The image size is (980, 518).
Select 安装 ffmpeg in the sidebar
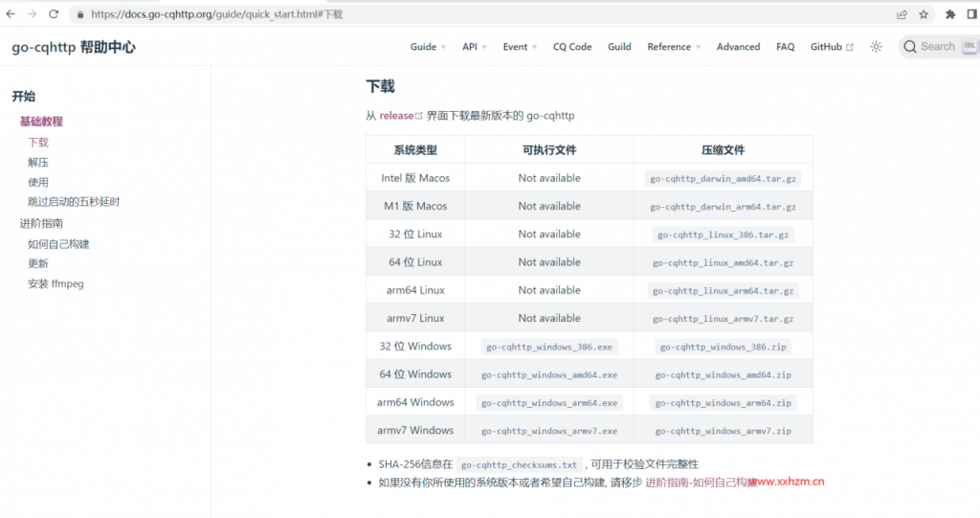tap(56, 283)
